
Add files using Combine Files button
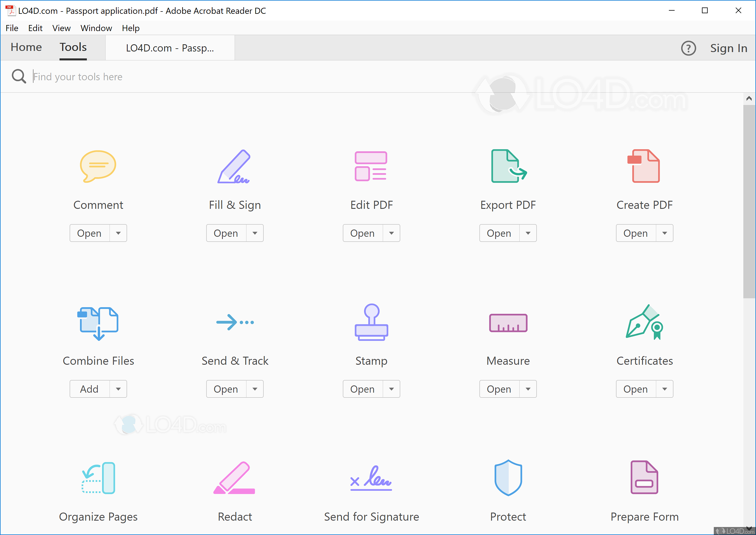(89, 388)
